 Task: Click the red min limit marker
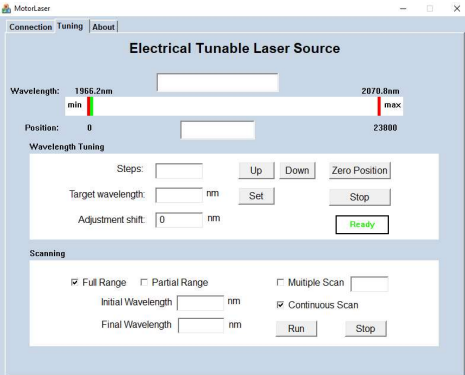point(88,106)
